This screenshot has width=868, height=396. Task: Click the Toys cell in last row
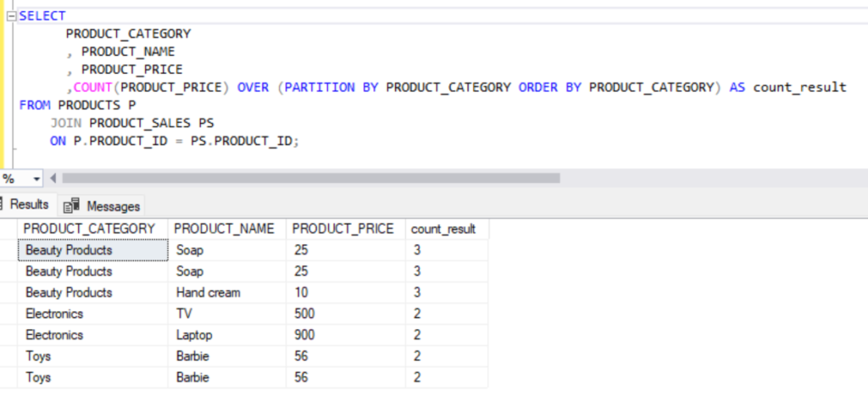pyautogui.click(x=38, y=377)
